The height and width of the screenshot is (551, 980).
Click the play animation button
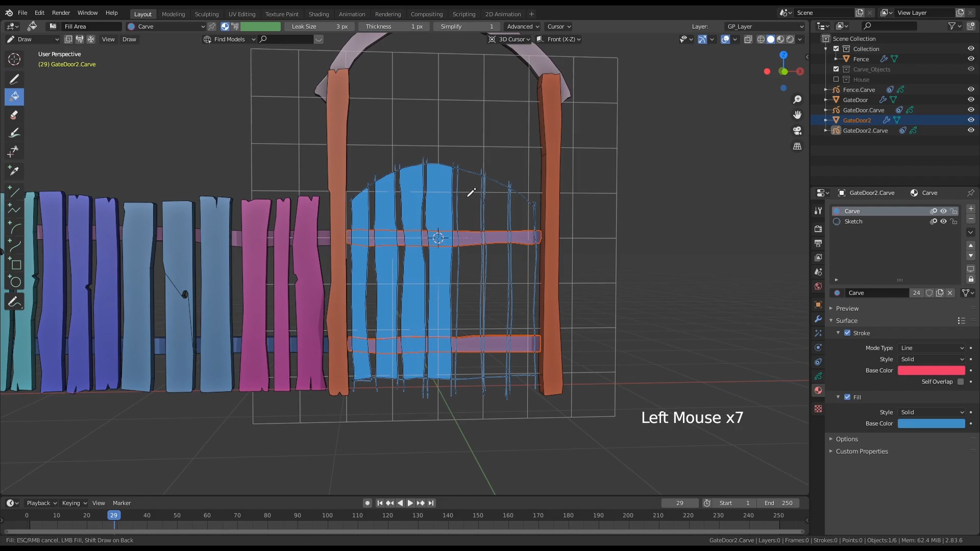click(410, 503)
